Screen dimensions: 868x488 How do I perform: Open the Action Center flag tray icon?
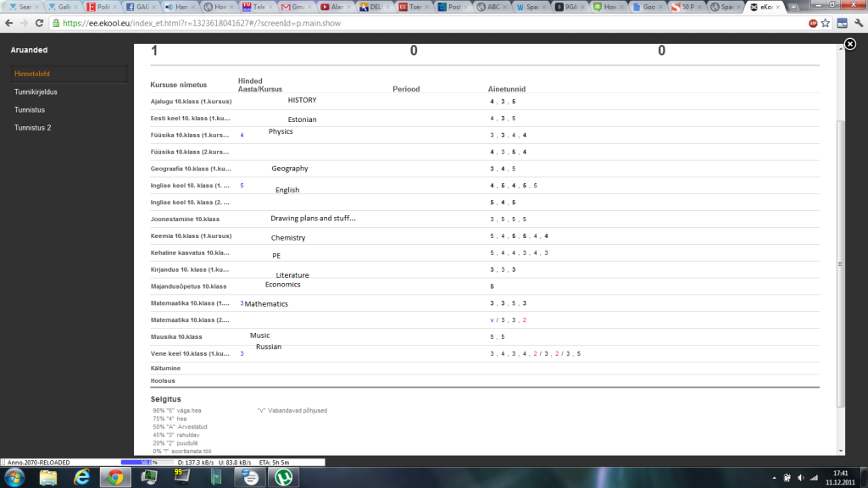787,478
